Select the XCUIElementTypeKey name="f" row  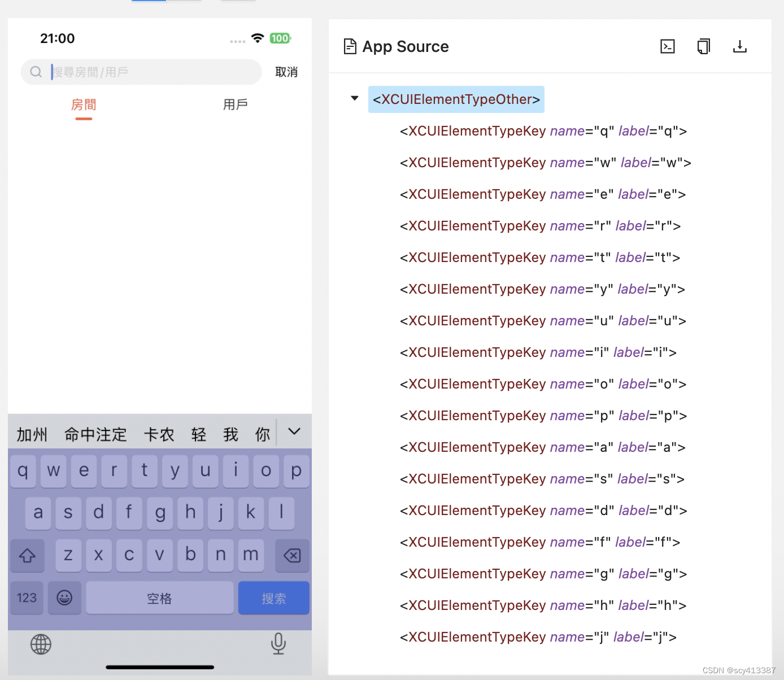click(540, 542)
